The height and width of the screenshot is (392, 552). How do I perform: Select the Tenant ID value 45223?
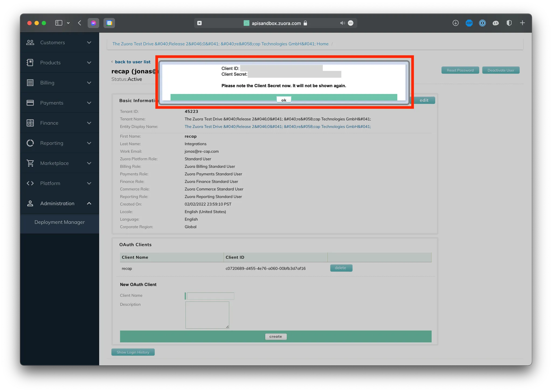191,112
